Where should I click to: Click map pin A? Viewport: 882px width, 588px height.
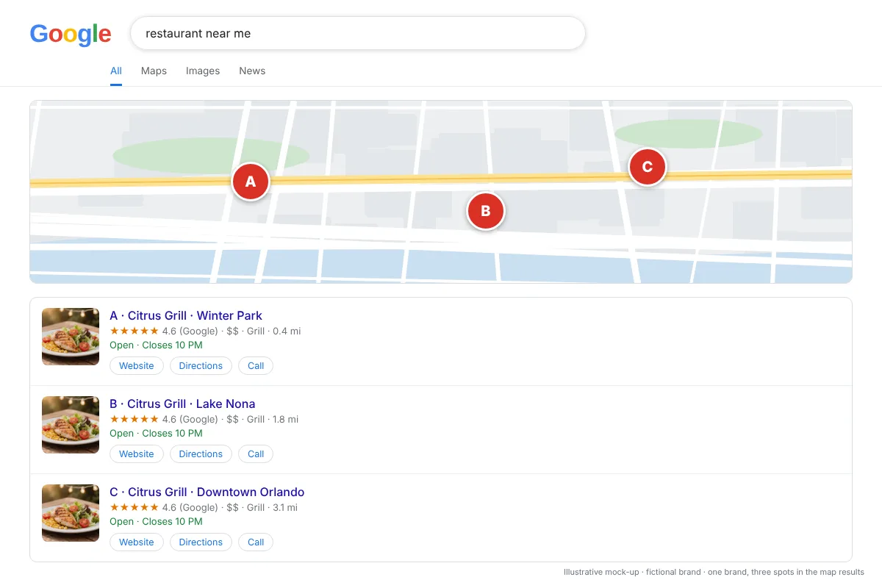tap(251, 182)
